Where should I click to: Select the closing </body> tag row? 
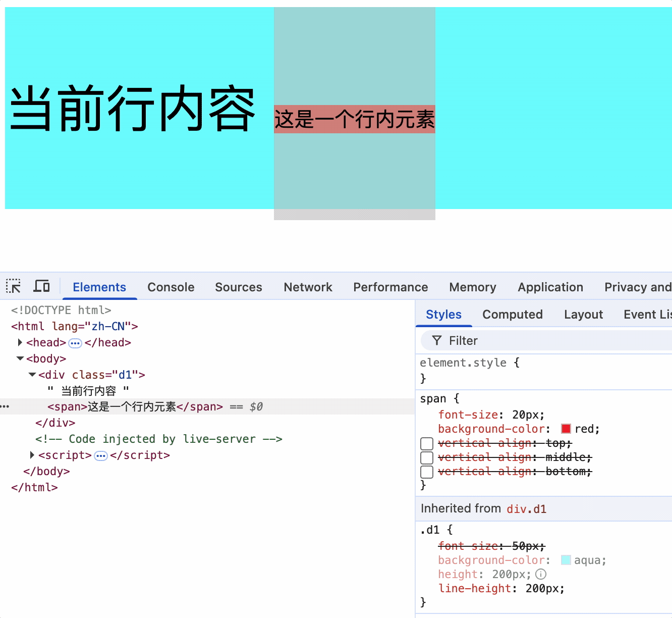[x=46, y=471]
